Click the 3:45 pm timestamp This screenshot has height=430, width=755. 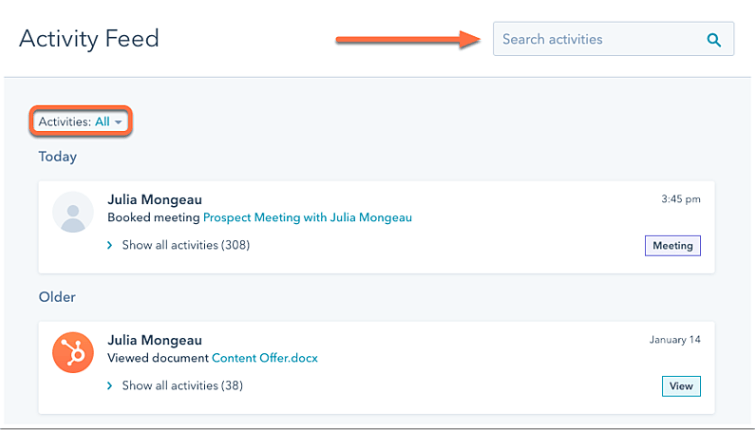pyautogui.click(x=680, y=199)
